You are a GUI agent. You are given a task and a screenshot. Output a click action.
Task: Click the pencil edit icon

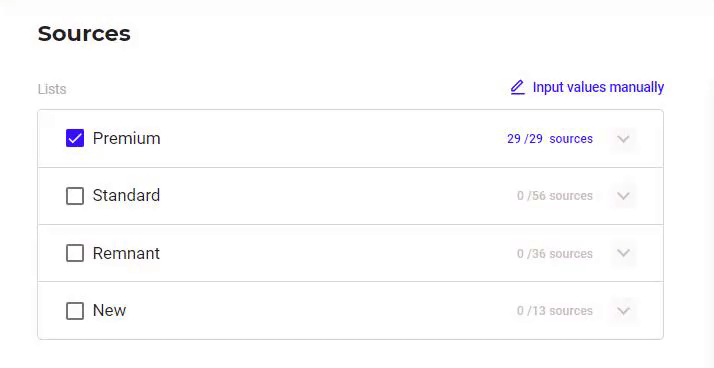pyautogui.click(x=518, y=87)
